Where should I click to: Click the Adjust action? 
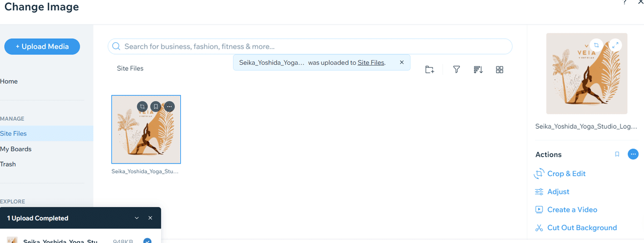552,192
